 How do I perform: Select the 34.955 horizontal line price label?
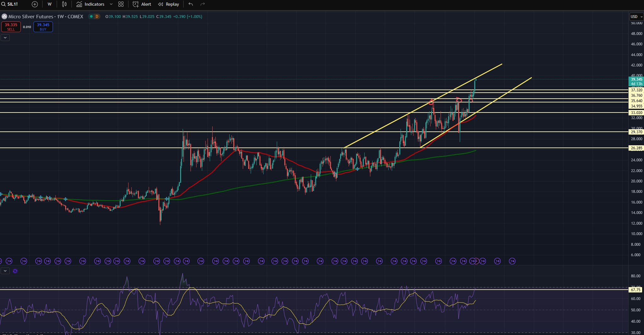coord(636,106)
